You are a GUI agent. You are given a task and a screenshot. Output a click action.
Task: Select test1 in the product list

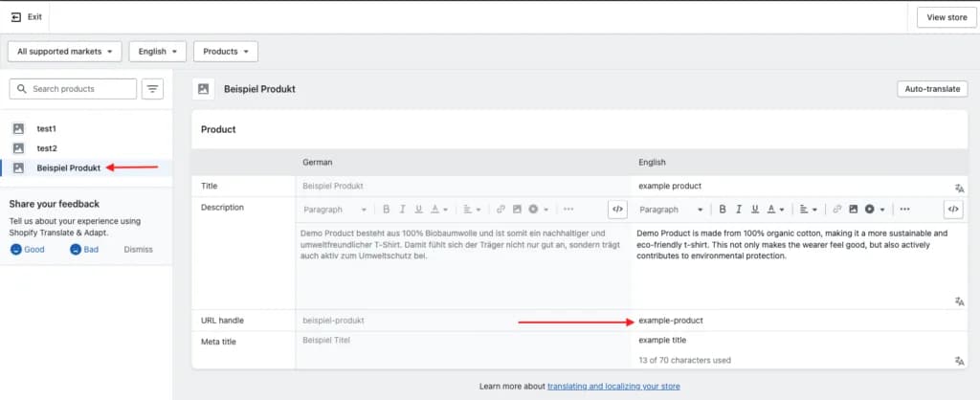click(46, 129)
